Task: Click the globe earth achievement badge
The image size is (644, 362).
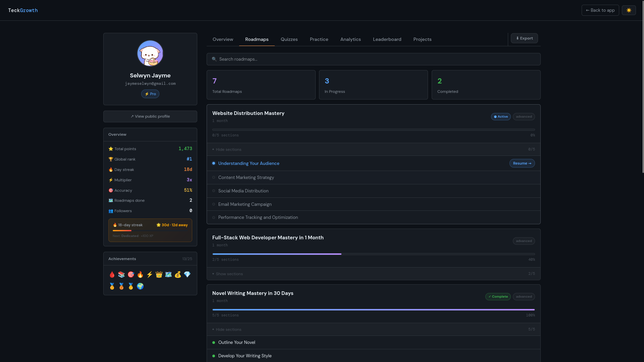Action: [x=140, y=286]
